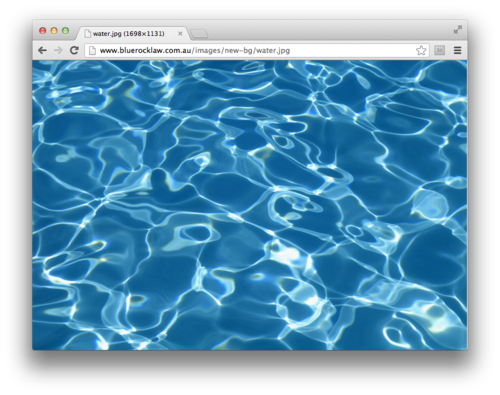Screen dimensions: 500x395
Task: Open a new tab with the blank tab button
Action: point(199,34)
